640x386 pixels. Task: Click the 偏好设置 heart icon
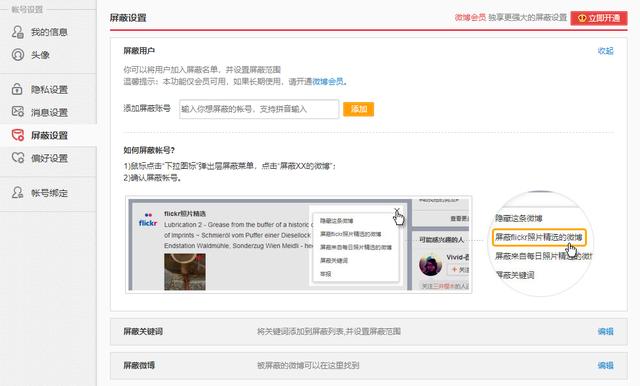[18, 158]
